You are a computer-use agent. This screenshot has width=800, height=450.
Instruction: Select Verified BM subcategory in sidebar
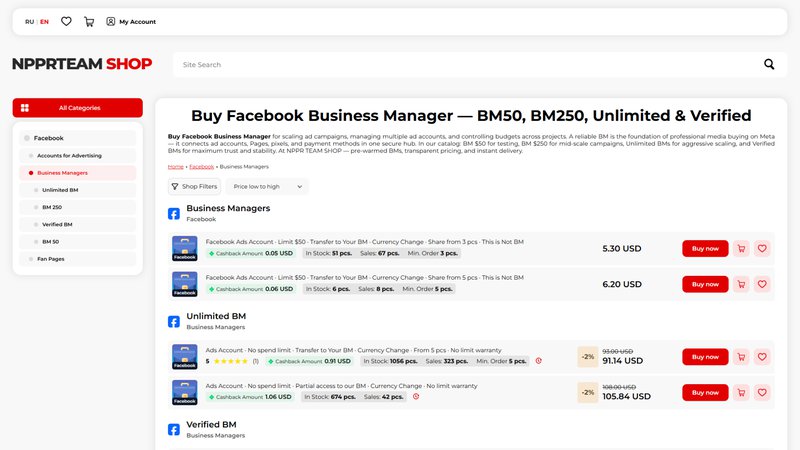(78, 224)
